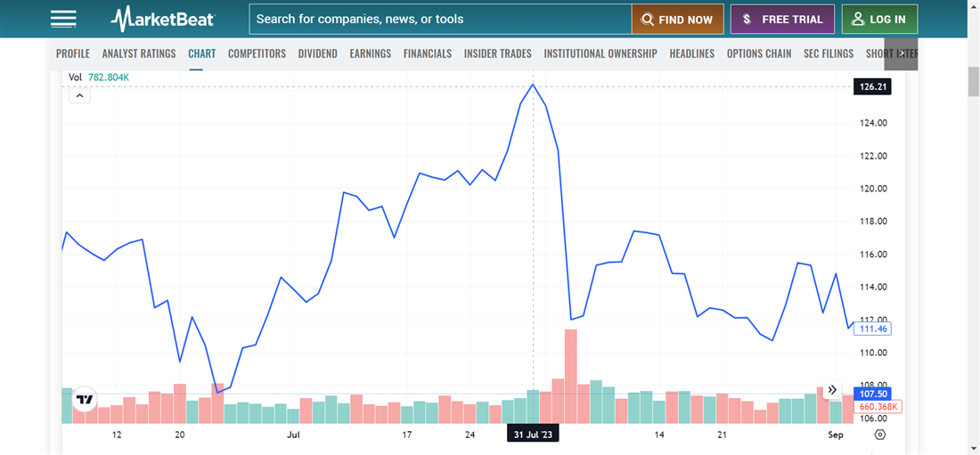Click the scrollbar down arrow
980x455 pixels.
(x=973, y=448)
